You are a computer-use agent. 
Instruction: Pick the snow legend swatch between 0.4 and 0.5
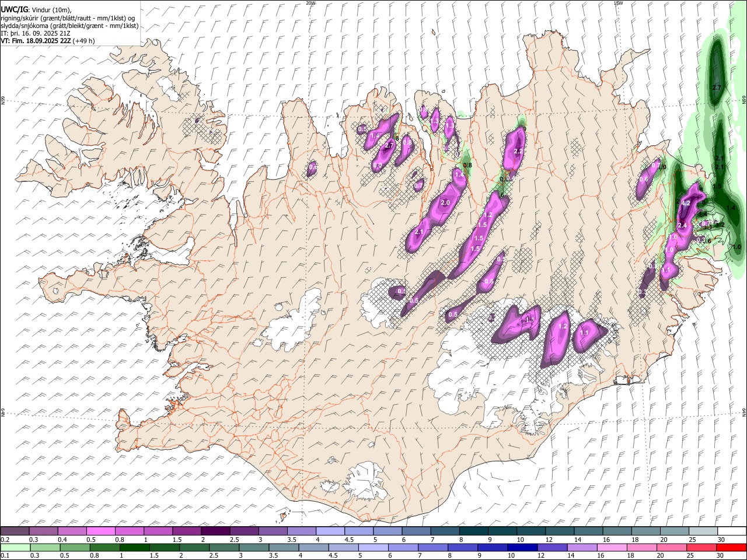click(72, 531)
